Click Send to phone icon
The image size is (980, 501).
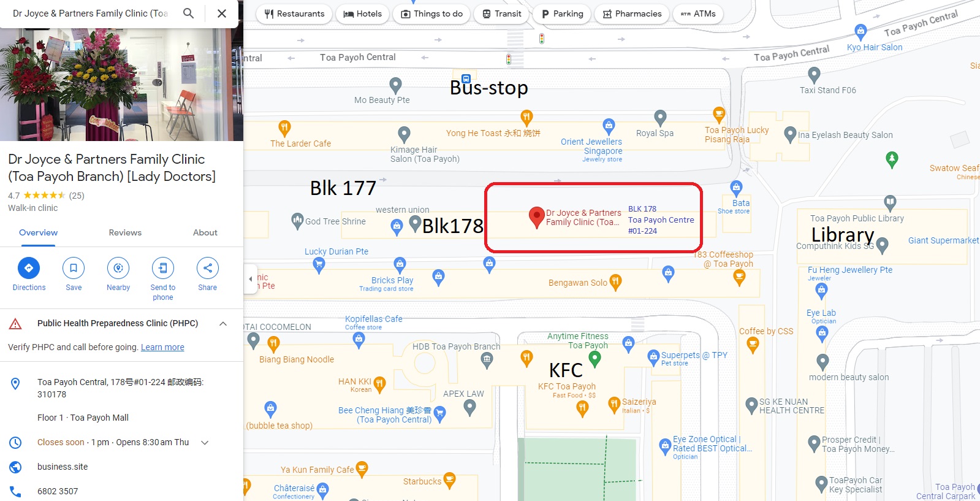pyautogui.click(x=163, y=268)
